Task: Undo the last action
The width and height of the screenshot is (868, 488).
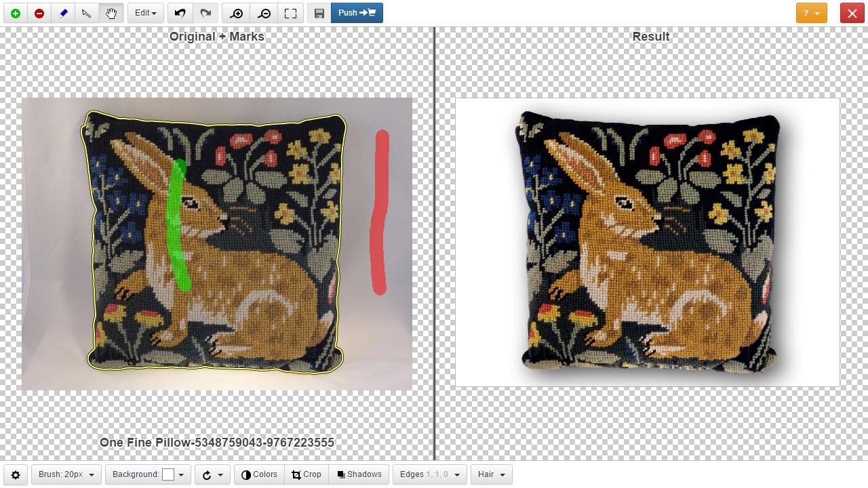Action: [x=180, y=13]
